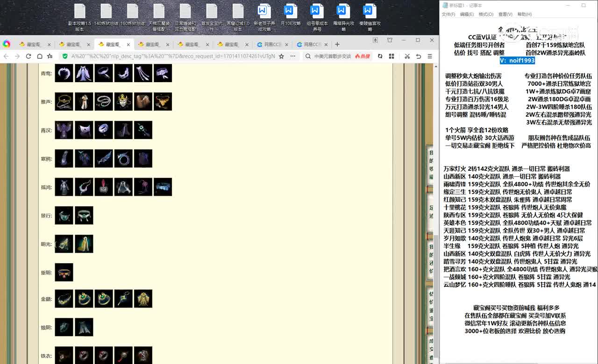
Task: Click Notepad line starting 雨啸青锋
Action: click(517, 184)
